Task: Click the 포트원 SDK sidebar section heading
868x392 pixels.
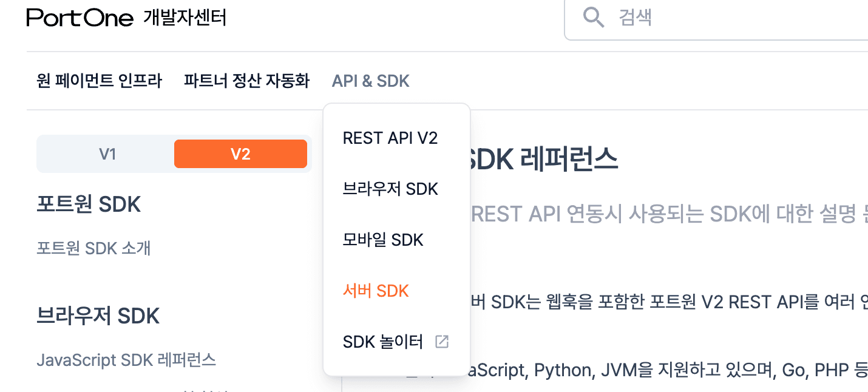Action: (x=89, y=204)
